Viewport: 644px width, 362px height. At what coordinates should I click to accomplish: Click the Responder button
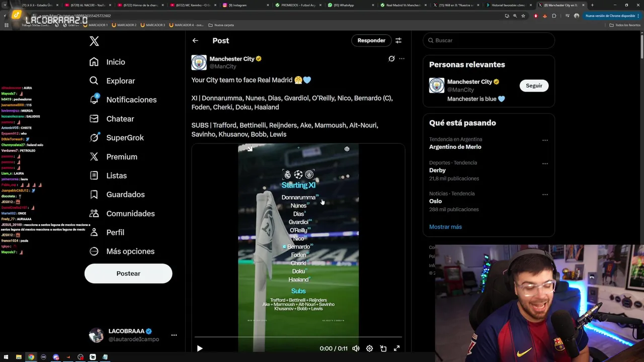pos(371,40)
